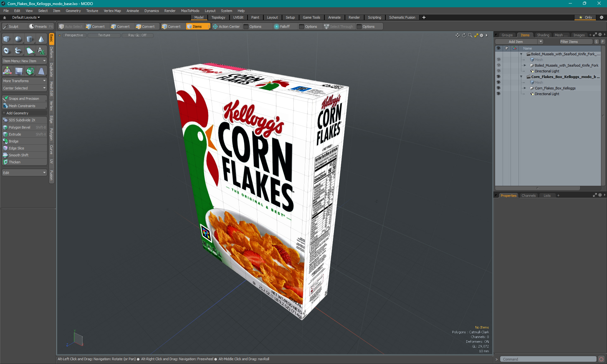Toggle visibility of second Directional Light
Screen dimensions: 607x364
(x=499, y=94)
